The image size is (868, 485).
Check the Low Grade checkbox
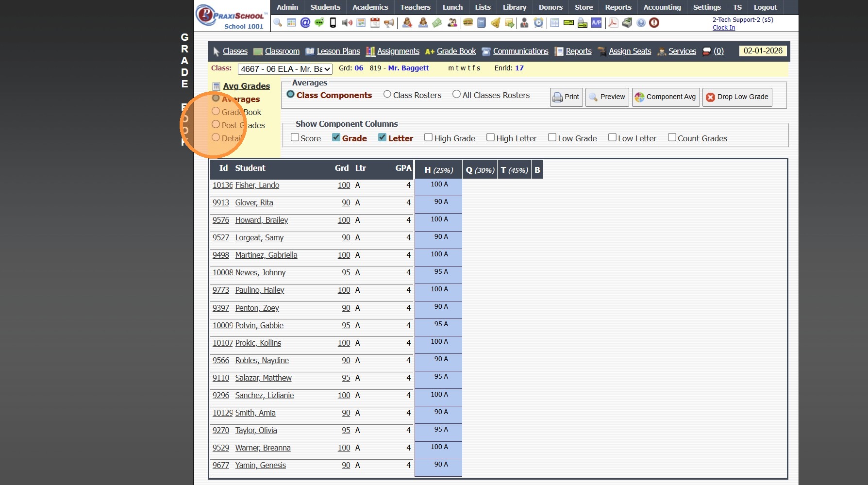coord(552,138)
